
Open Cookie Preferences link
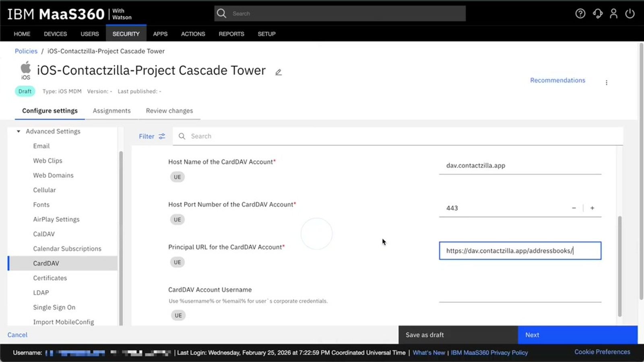point(602,352)
